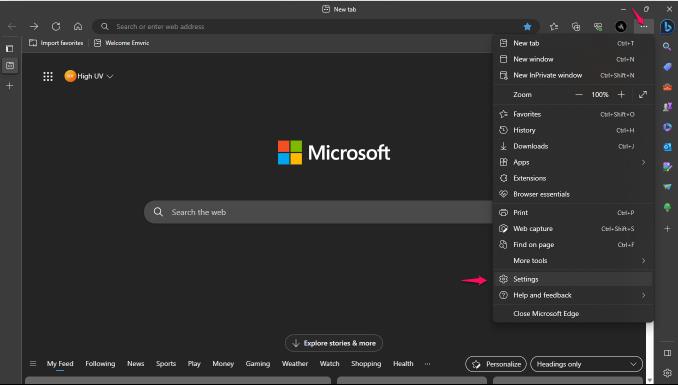
Task: Click the Search the web input box
Action: (318, 212)
